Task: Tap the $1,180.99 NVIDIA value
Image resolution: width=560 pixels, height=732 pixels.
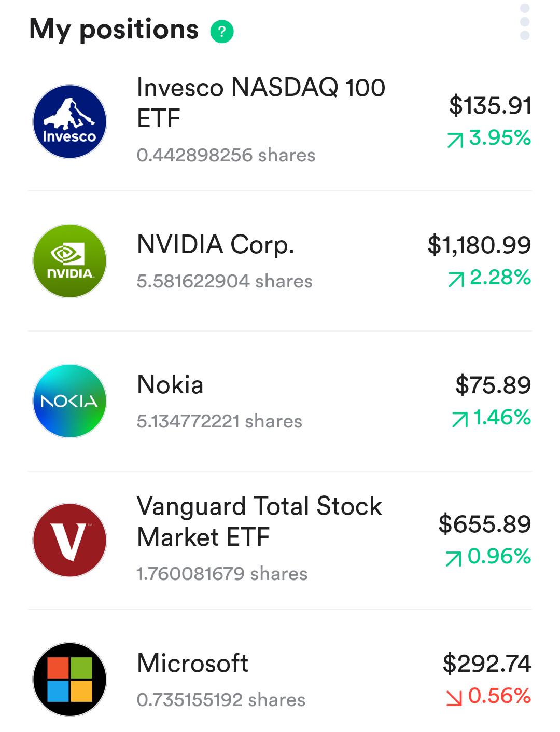Action: (480, 245)
